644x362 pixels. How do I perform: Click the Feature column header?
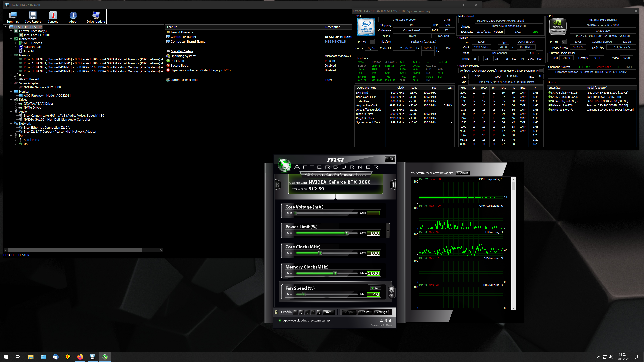(x=244, y=27)
